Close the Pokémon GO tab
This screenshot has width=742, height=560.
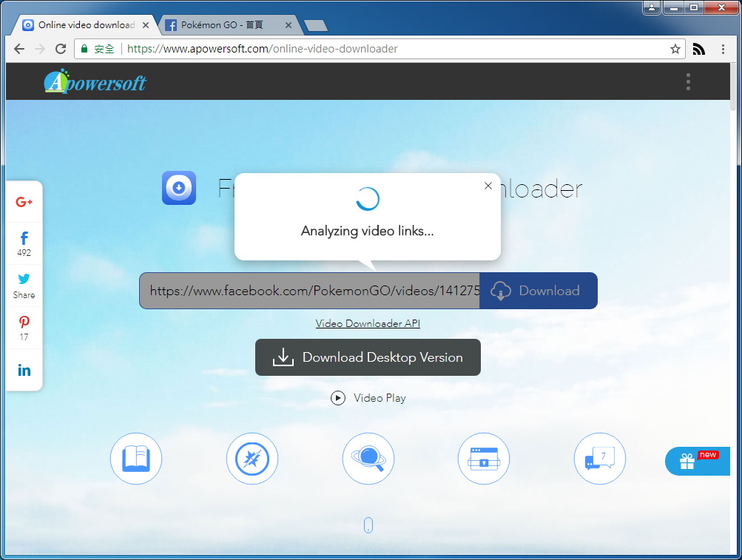pos(289,25)
